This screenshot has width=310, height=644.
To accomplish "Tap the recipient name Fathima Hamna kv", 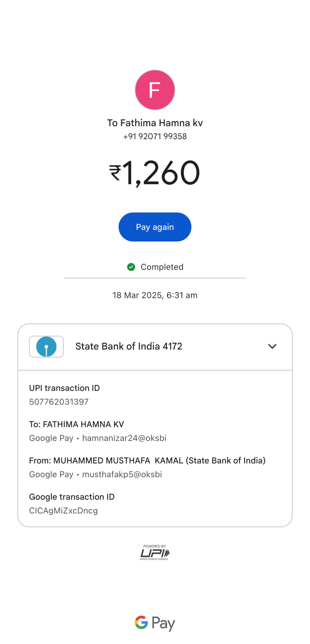I will (155, 123).
